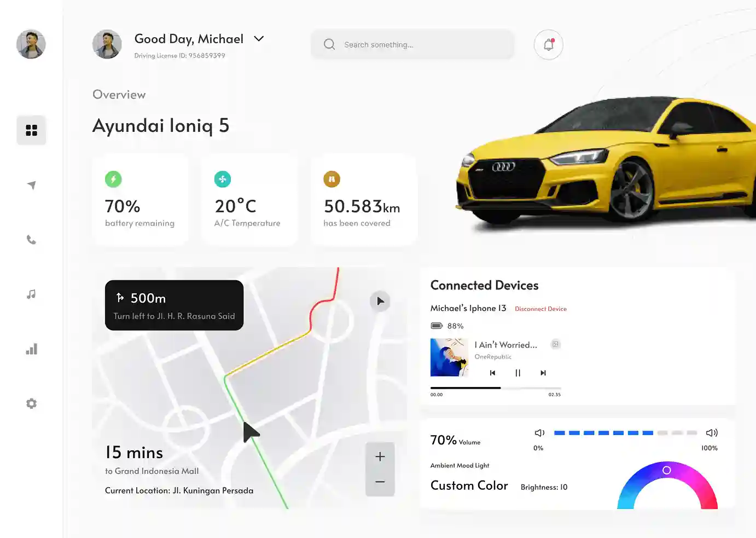756x538 pixels.
Task: Open the dashboard grid icon in sidebar
Action: 31,130
